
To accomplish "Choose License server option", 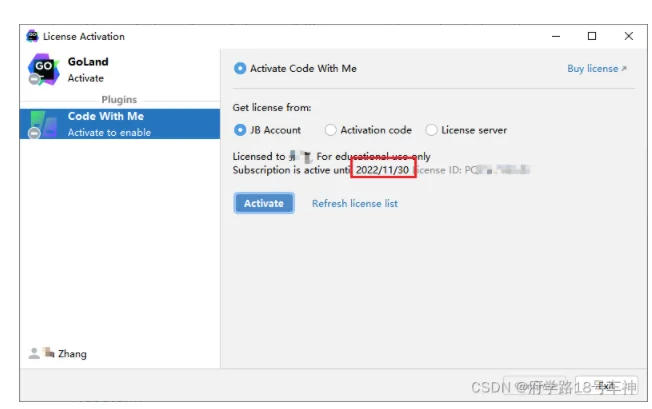I will click(467, 130).
